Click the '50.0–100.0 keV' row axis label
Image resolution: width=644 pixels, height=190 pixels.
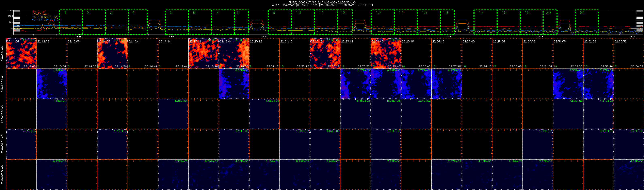pos(2,175)
